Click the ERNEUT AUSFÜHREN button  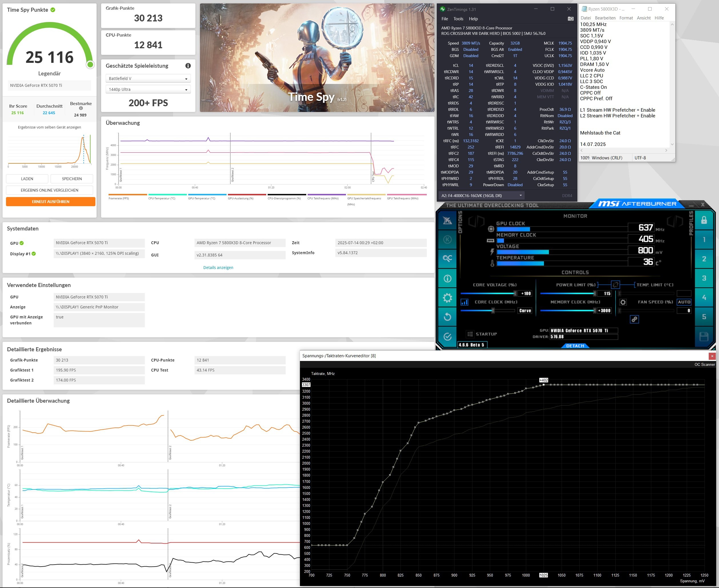click(x=50, y=202)
